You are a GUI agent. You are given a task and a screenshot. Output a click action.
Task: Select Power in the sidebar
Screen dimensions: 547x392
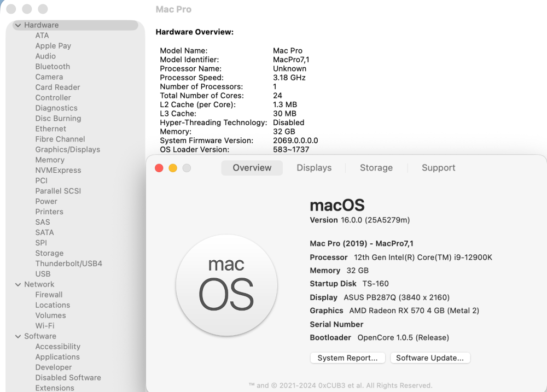(46, 202)
